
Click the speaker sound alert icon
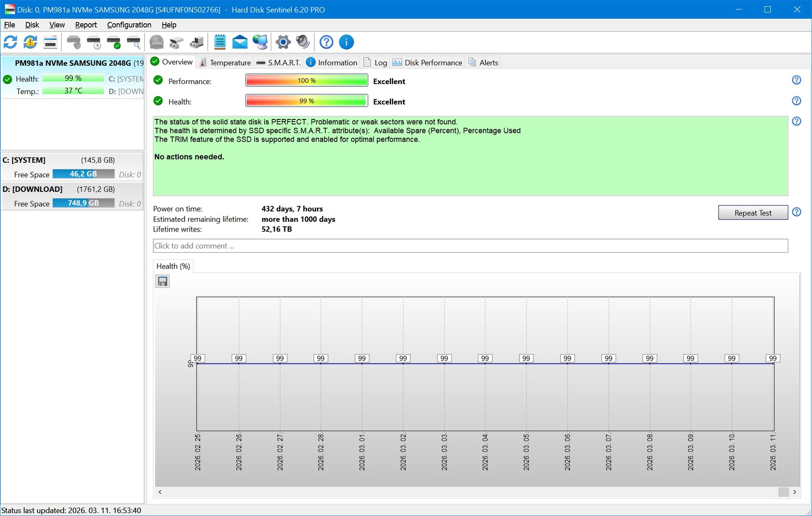(303, 42)
